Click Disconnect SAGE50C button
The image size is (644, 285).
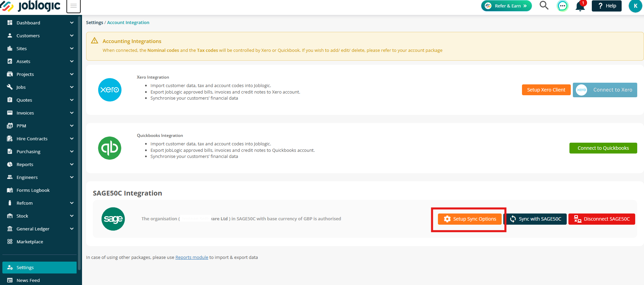coord(602,219)
